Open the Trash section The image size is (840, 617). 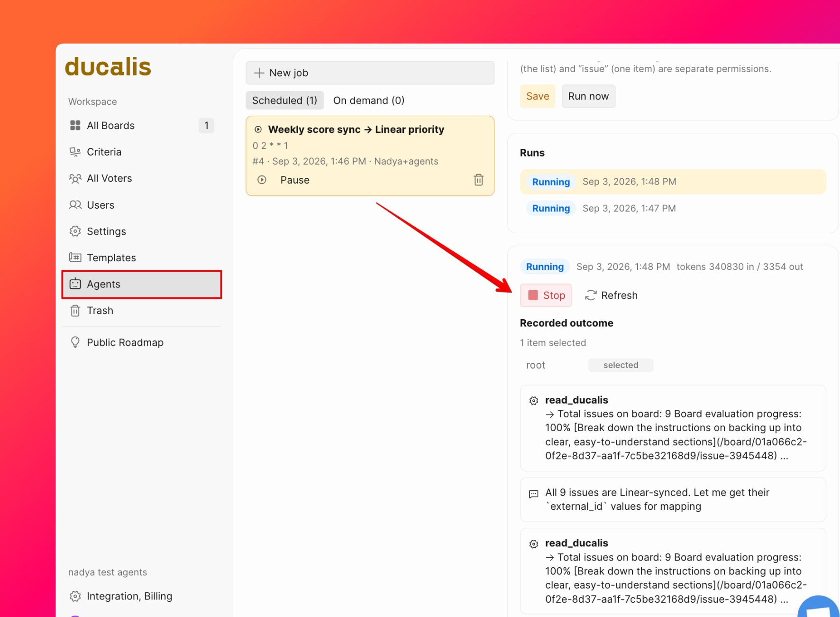tap(141, 311)
